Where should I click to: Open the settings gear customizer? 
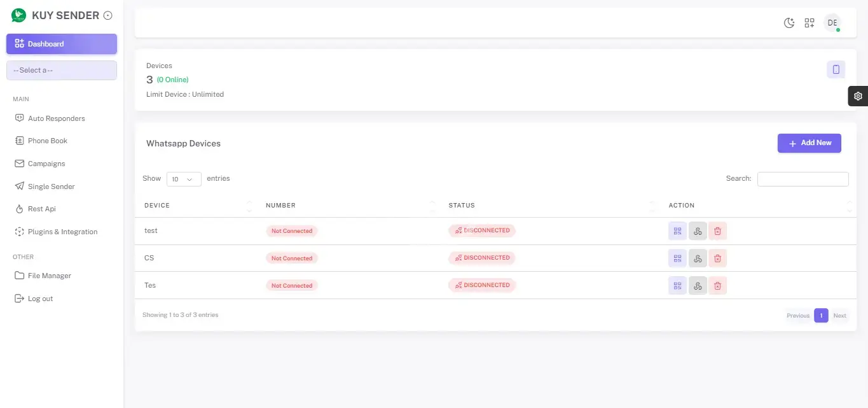coord(858,96)
